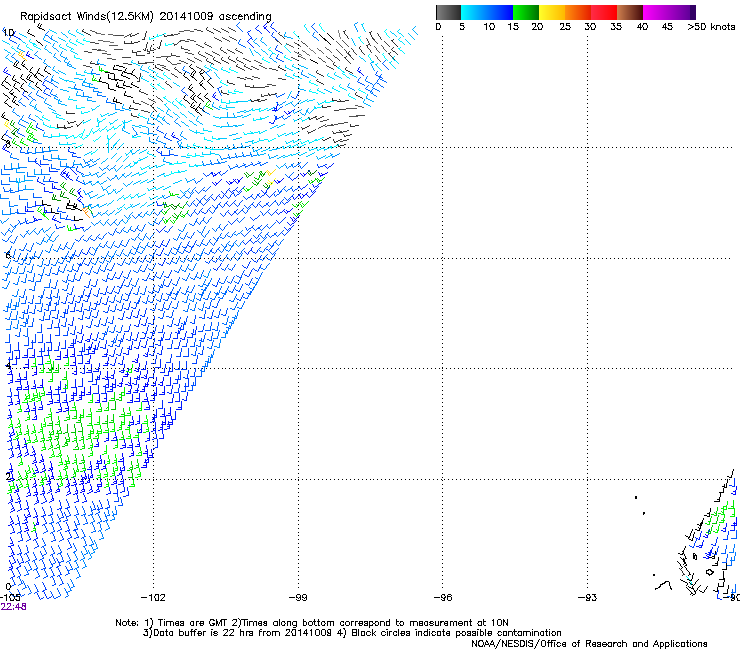Click the longitude label '-105'
The image size is (740, 650).
[10, 598]
